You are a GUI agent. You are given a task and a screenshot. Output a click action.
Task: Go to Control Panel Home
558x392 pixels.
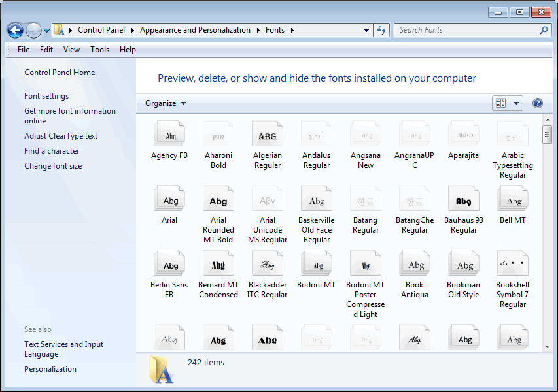pyautogui.click(x=60, y=73)
